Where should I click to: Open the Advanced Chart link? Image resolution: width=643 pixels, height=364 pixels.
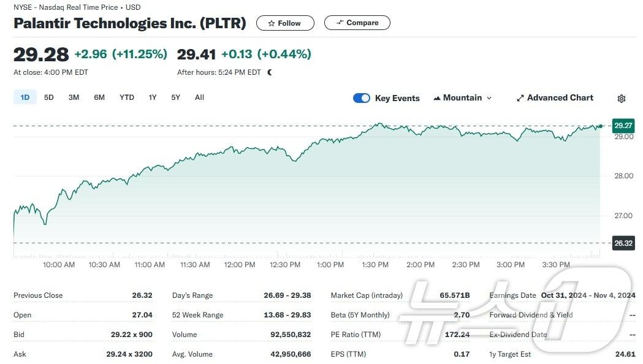pos(560,98)
